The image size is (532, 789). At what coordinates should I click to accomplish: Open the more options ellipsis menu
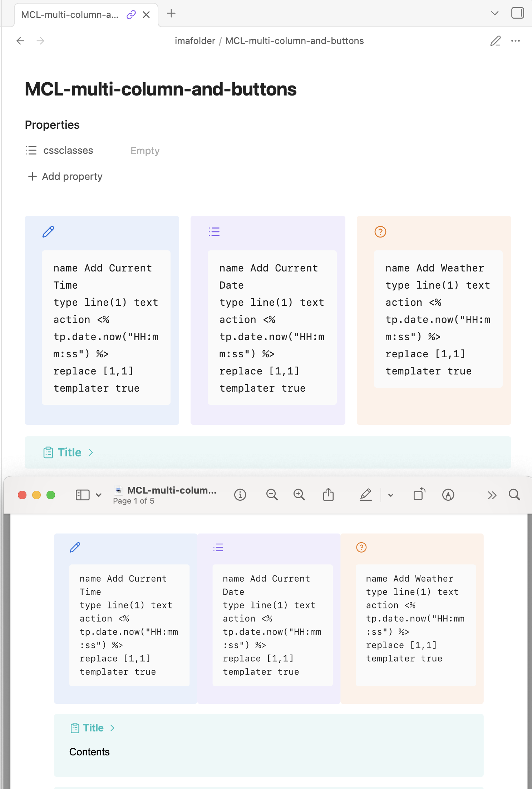(515, 41)
